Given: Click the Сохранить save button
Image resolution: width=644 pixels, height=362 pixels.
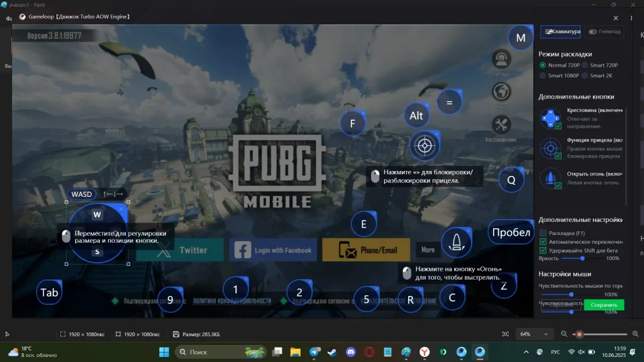Looking at the screenshot, I should point(604,305).
